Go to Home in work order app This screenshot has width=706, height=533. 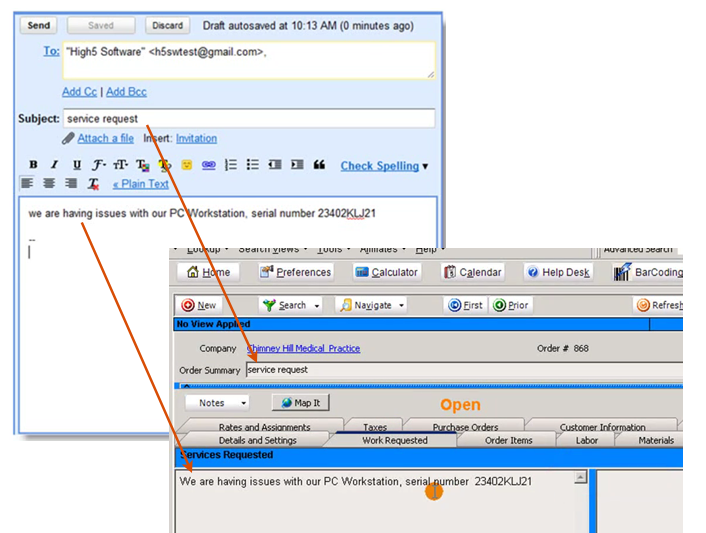(208, 272)
